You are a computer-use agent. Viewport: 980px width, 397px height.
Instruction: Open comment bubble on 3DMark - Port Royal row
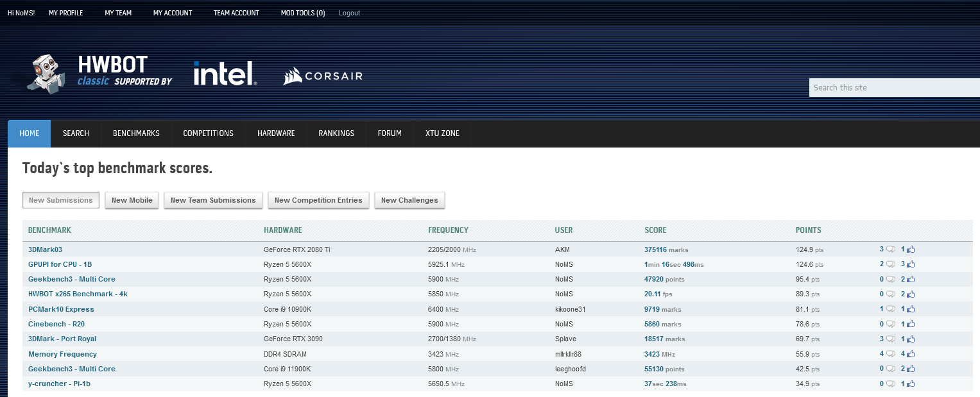(890, 339)
